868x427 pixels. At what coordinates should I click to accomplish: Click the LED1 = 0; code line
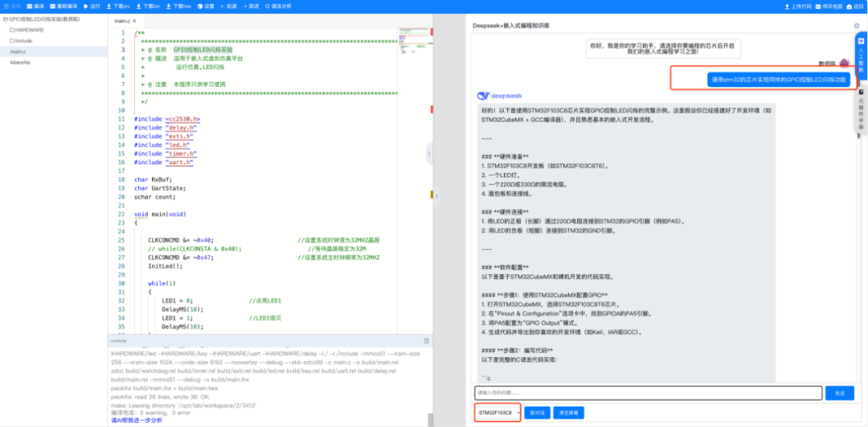177,300
